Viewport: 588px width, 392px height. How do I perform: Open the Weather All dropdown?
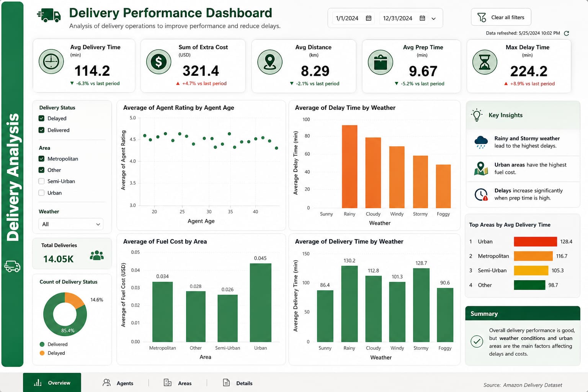pyautogui.click(x=71, y=224)
